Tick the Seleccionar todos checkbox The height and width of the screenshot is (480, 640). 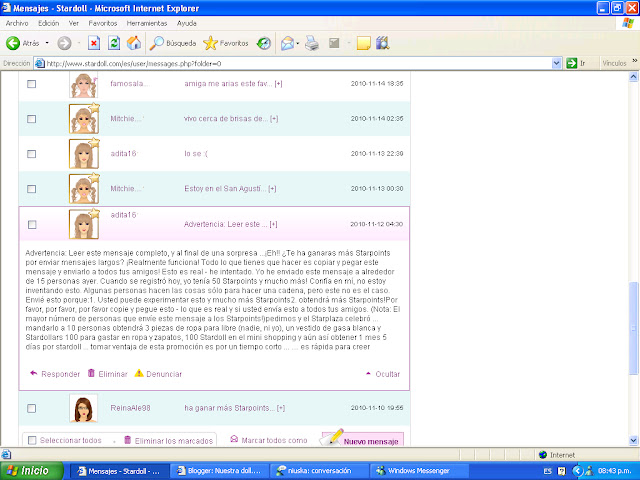[32, 440]
